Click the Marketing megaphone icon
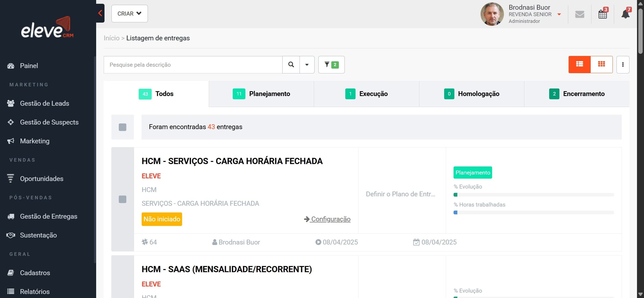644x298 pixels. (11, 141)
